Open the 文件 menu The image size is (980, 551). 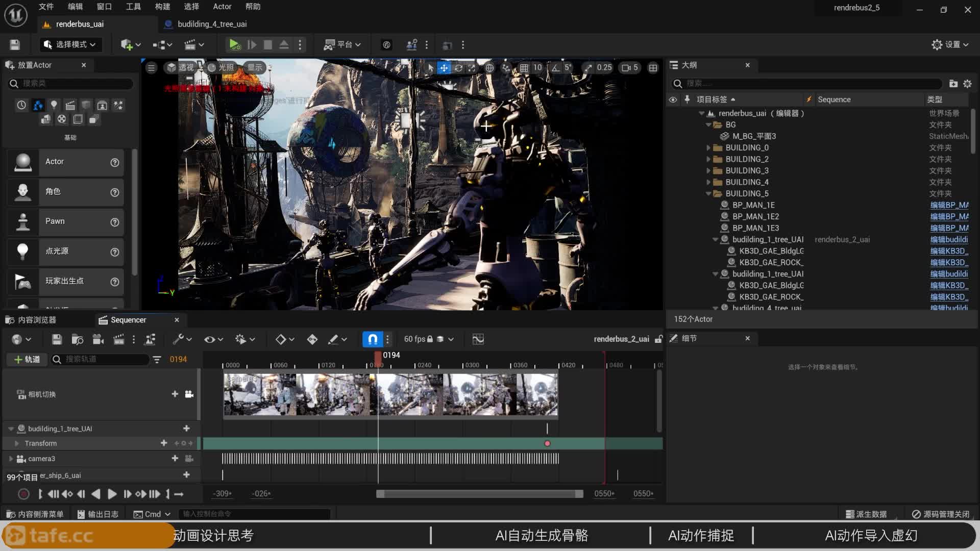pos(46,7)
